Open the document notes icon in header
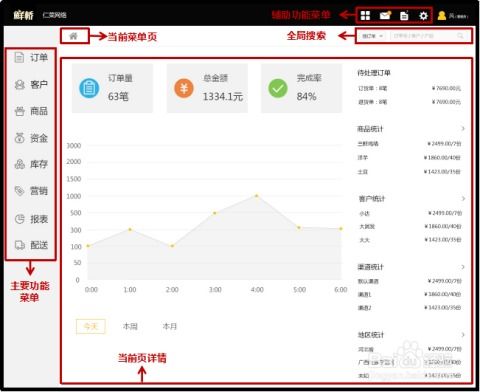 404,15
